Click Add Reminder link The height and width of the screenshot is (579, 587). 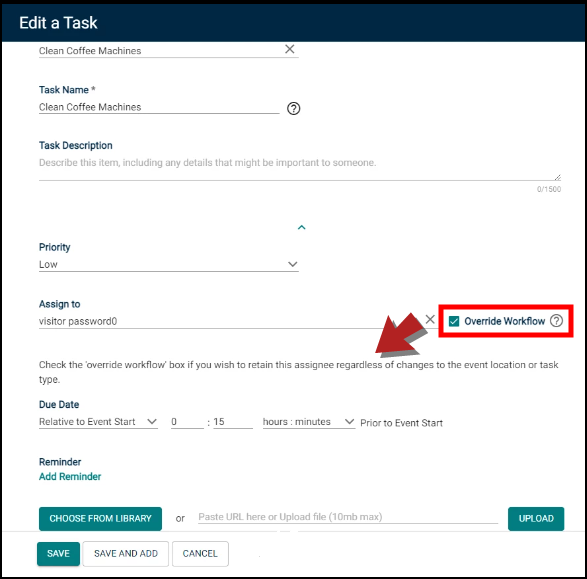tap(70, 476)
